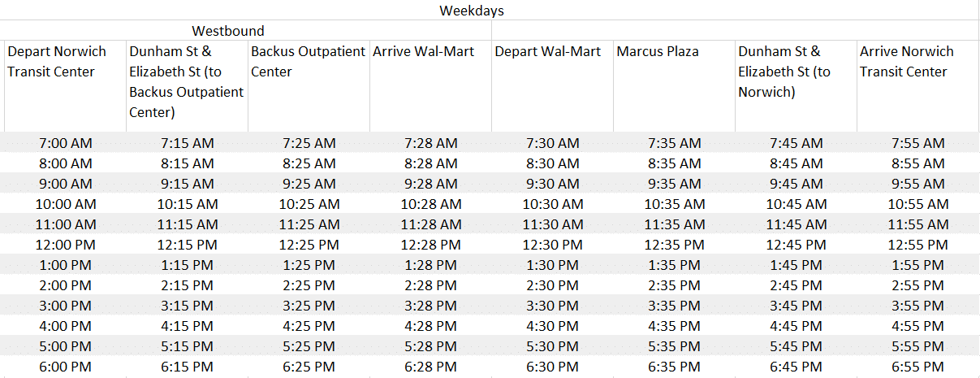The image size is (980, 378).
Task: Select the Depart Norwich Transit Center column header
Action: click(65, 86)
